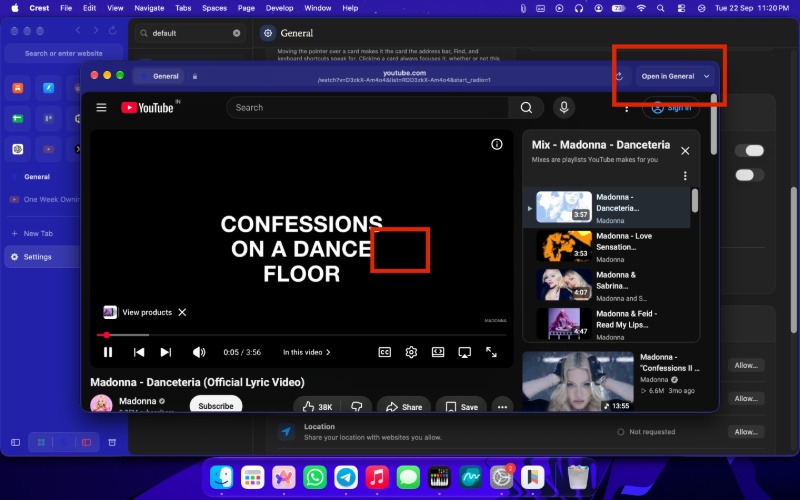Play Madonna - Love Sensation playlist item
Image resolution: width=800 pixels, height=500 pixels.
pos(607,246)
